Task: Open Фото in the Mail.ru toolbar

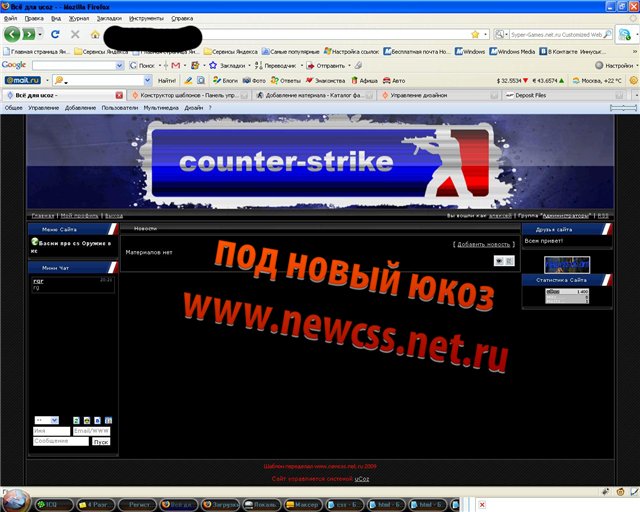Action: click(254, 80)
